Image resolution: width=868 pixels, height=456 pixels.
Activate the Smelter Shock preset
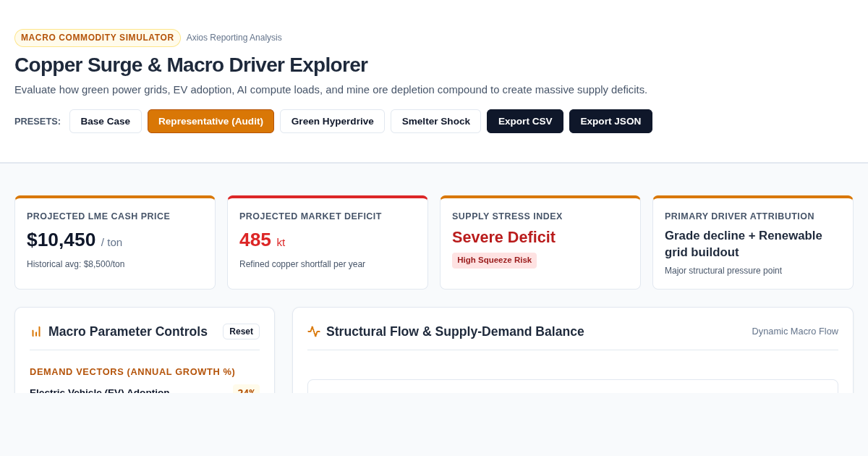[435, 121]
